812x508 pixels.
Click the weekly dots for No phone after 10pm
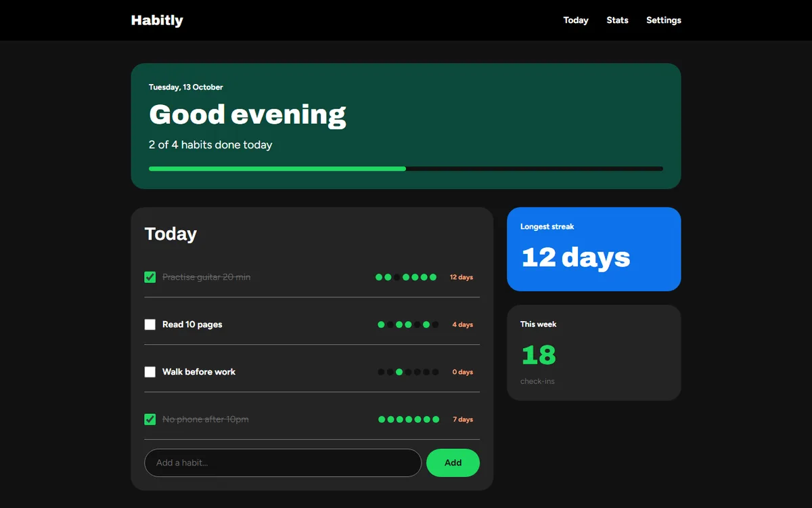coord(409,419)
